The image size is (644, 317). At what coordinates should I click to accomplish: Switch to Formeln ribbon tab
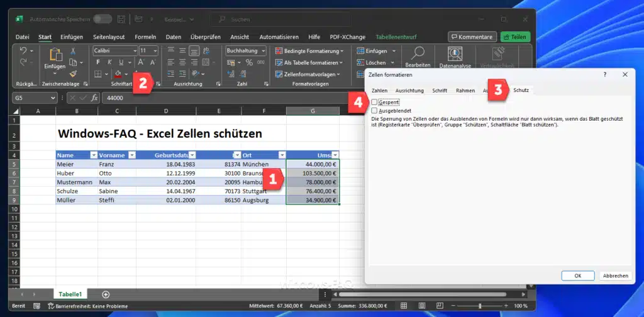click(145, 37)
